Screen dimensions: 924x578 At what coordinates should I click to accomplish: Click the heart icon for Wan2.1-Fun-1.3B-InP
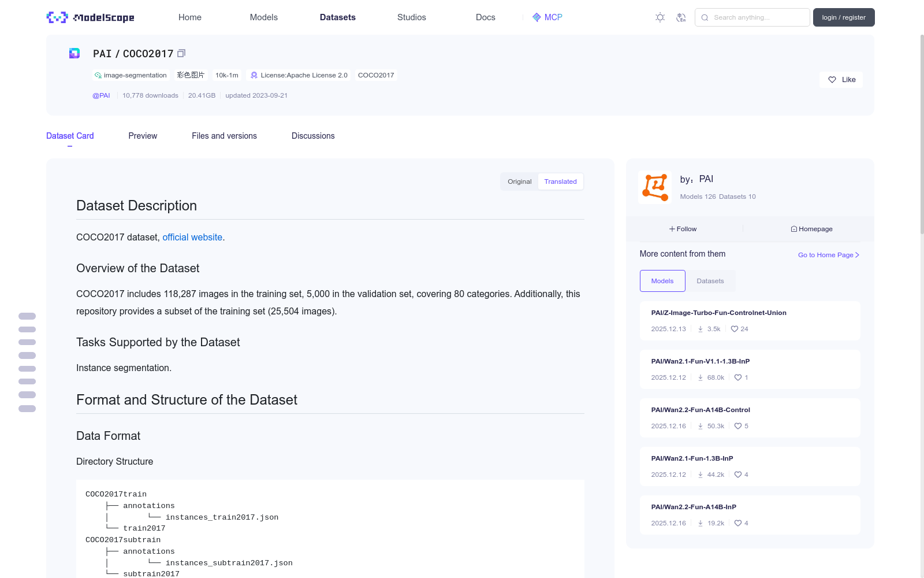coord(738,475)
